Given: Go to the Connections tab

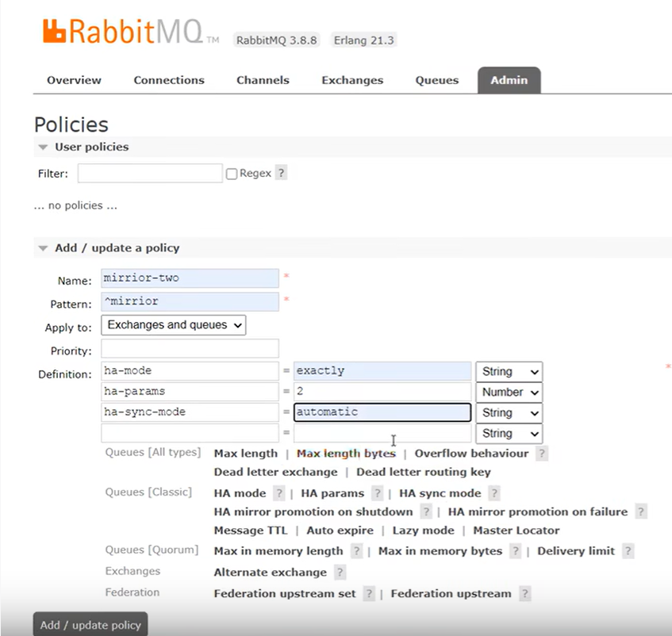Looking at the screenshot, I should 169,80.
